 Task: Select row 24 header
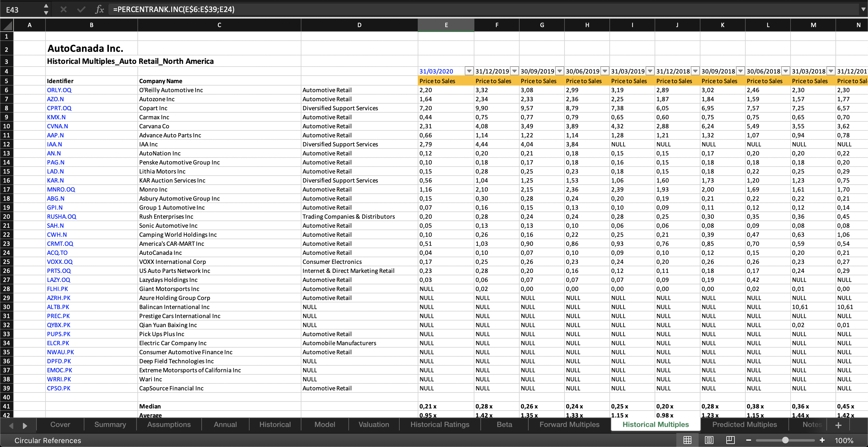pyautogui.click(x=6, y=253)
